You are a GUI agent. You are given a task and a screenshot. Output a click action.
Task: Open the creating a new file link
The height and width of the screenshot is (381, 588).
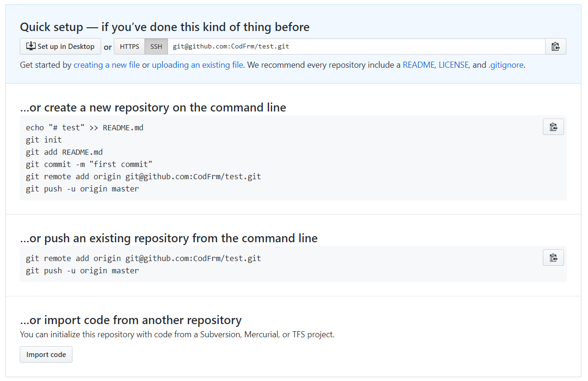106,65
